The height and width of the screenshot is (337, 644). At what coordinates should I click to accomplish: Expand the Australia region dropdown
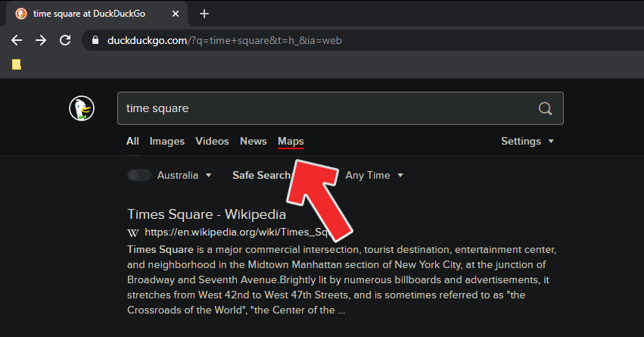point(184,175)
